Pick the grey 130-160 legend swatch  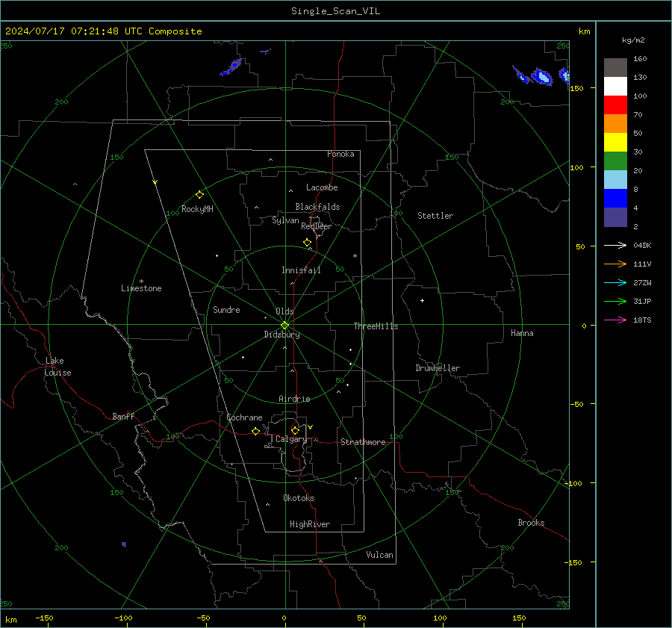point(615,68)
